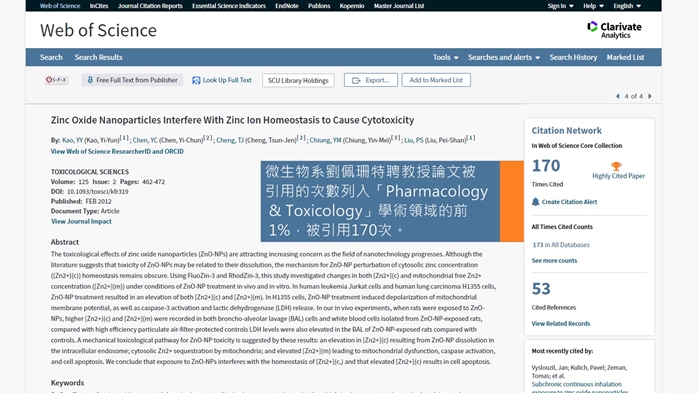This screenshot has height=393, width=699.
Task: Select the Search tab
Action: 51,57
